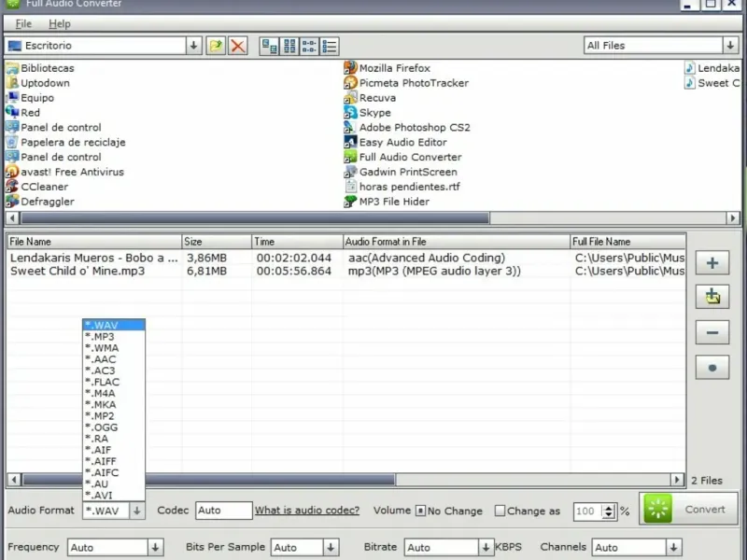Select Gadwin PrintScreen shortcut
The width and height of the screenshot is (747, 560).
click(401, 172)
